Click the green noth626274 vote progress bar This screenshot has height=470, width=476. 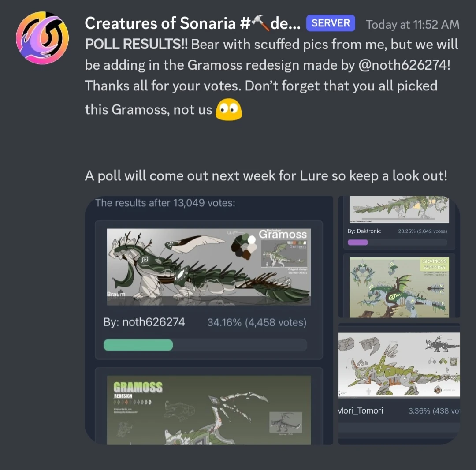pos(138,345)
